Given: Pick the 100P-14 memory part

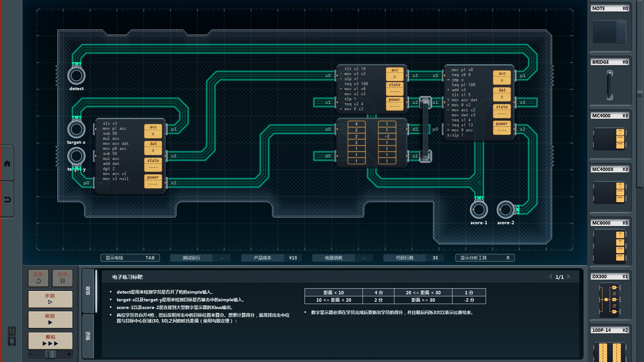Looking at the screenshot, I should [x=609, y=352].
